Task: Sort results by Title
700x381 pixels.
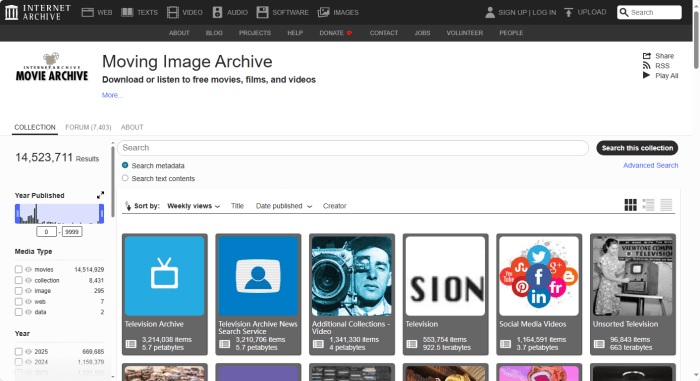Action: 237,206
